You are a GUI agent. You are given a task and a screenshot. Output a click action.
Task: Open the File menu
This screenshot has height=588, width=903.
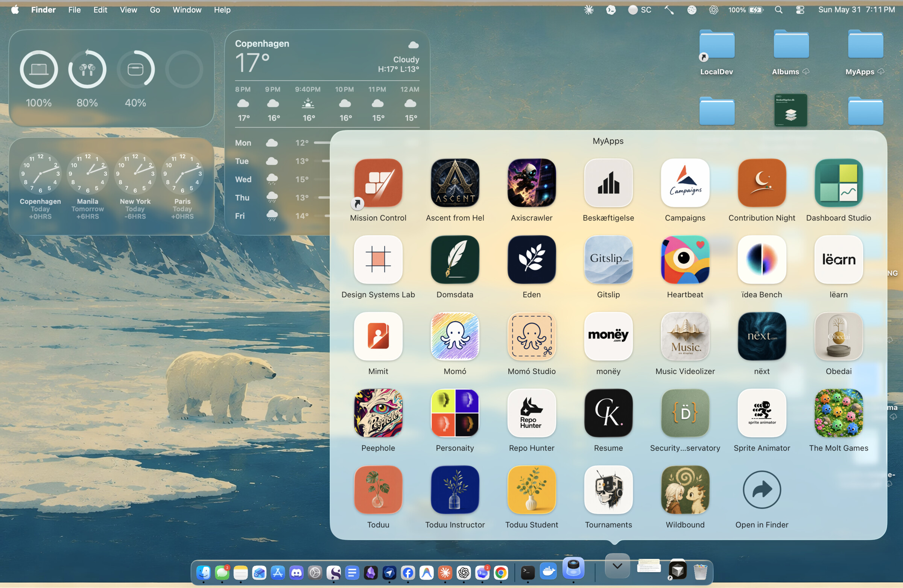pyautogui.click(x=74, y=10)
